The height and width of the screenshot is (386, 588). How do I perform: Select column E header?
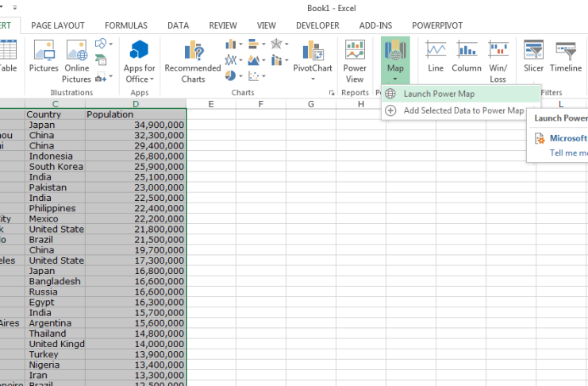(211, 104)
